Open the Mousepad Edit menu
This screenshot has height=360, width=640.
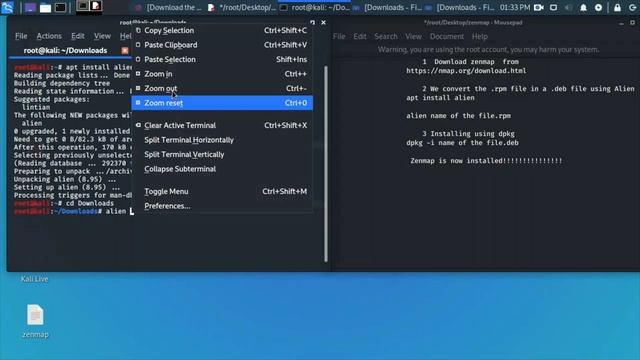click(360, 36)
